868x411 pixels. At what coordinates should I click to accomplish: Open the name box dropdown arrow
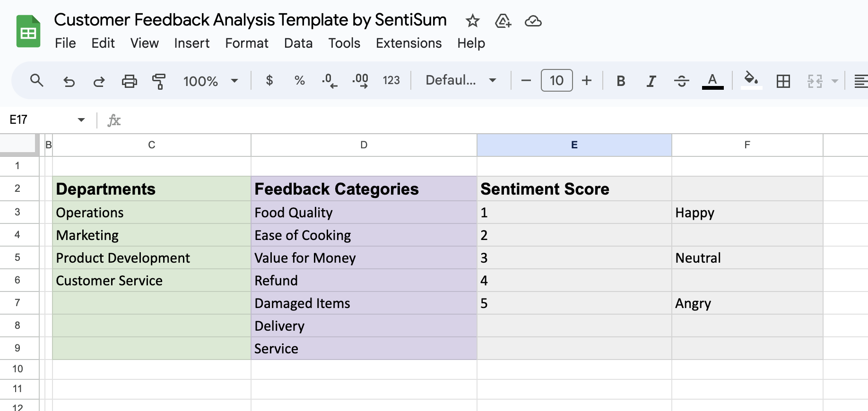pos(81,120)
